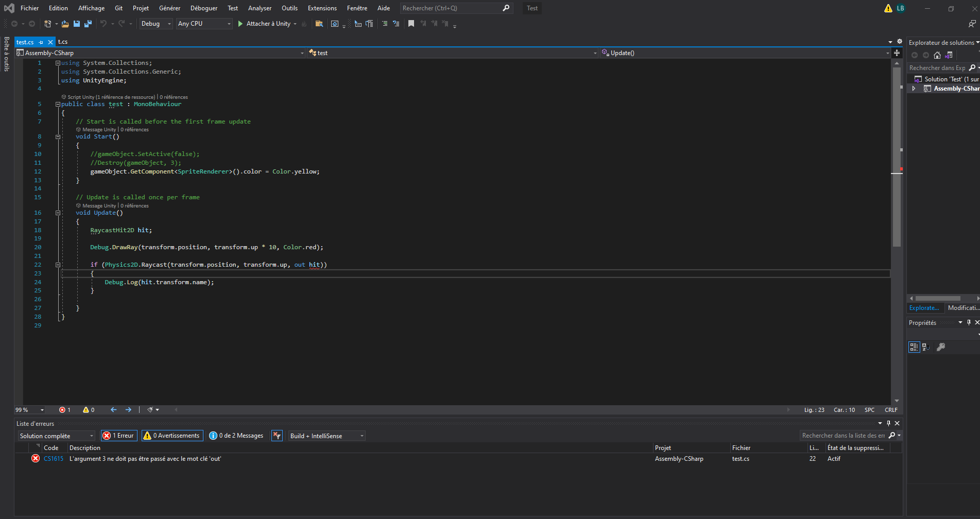
Task: Click the Open File folder icon
Action: pos(65,24)
